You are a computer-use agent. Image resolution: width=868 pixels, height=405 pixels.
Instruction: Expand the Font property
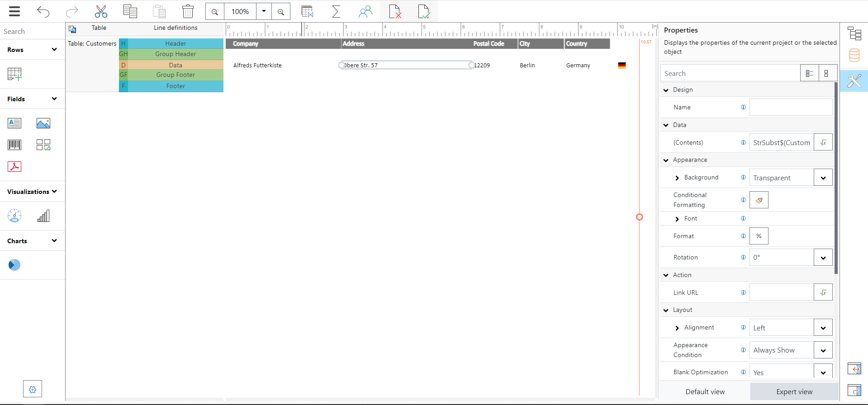(x=677, y=219)
